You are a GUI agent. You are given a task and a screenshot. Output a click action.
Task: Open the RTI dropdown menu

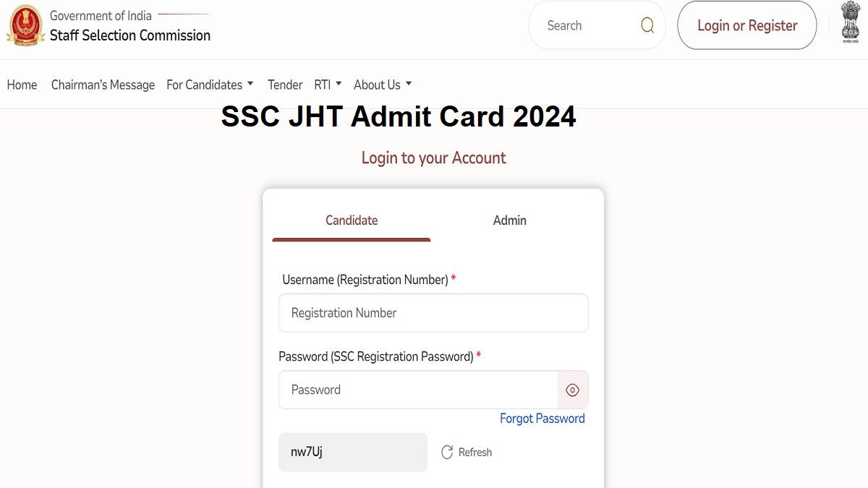(328, 85)
